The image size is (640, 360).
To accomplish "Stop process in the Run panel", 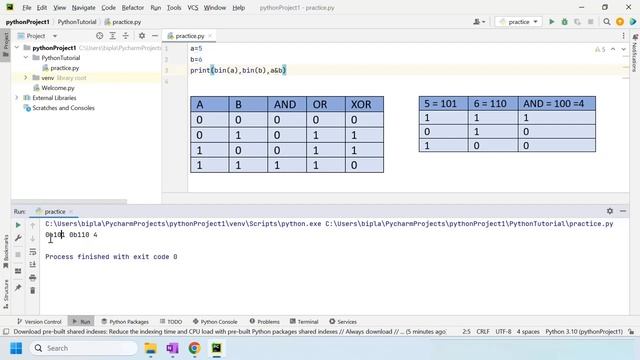I will (18, 254).
